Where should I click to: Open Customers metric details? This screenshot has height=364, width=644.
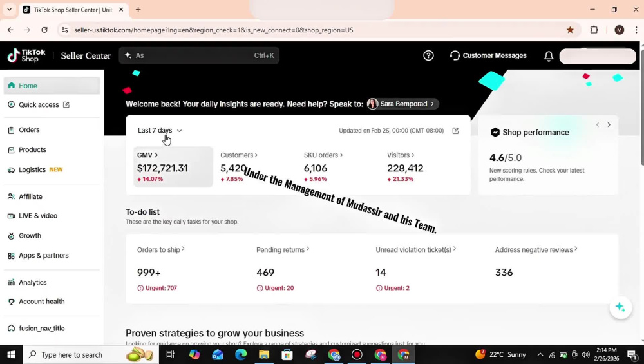(239, 155)
